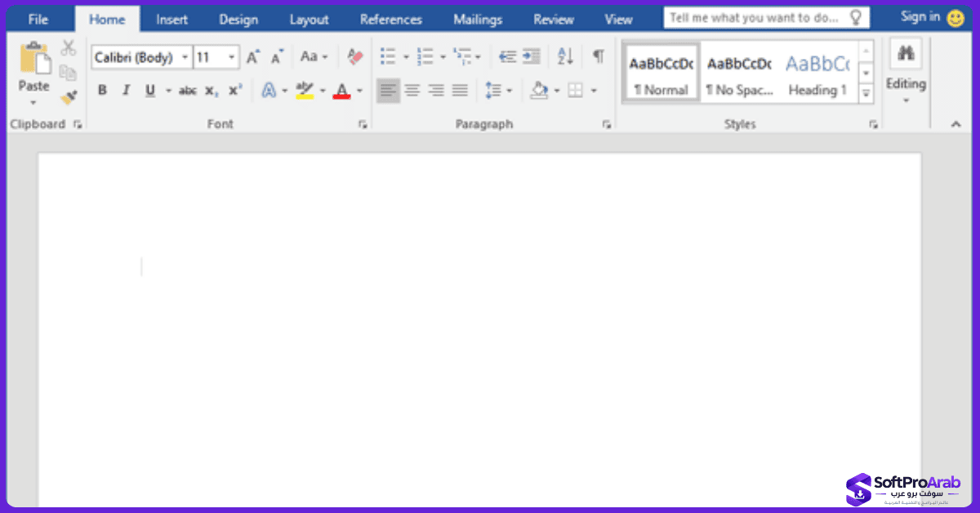Toggle bold formatting
Screen dimensions: 980x513
pyautogui.click(x=102, y=91)
